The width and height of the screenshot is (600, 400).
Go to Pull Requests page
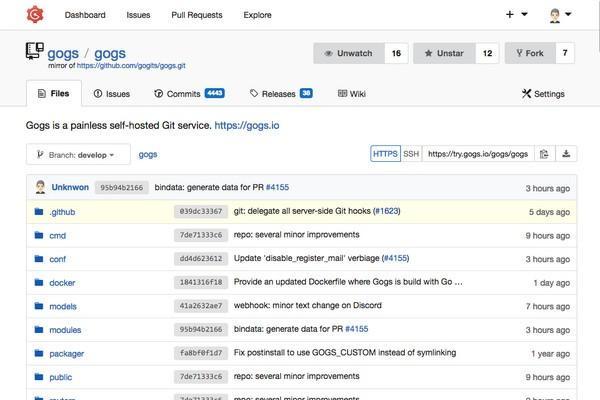(x=197, y=15)
